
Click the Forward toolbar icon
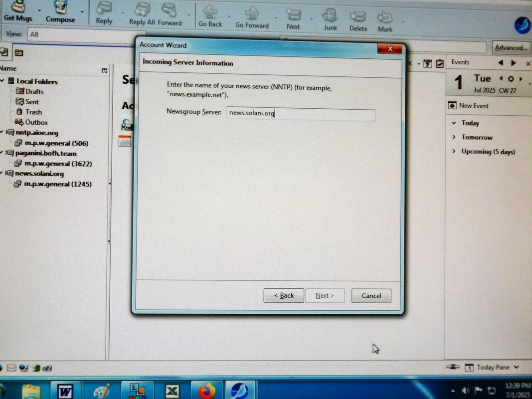click(x=170, y=15)
